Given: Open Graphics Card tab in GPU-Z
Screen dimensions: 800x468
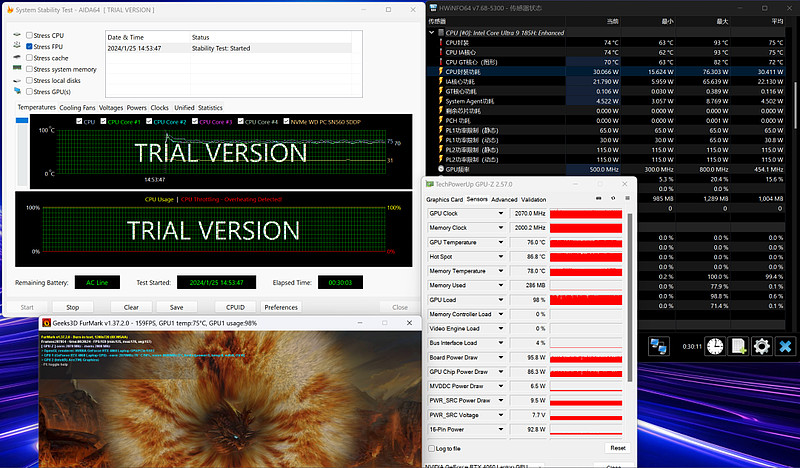Looking at the screenshot, I should 444,200.
